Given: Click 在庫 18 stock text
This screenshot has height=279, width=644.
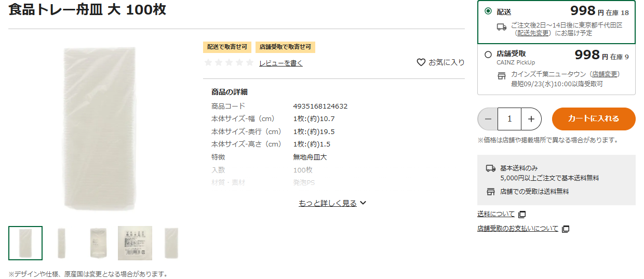Looking at the screenshot, I should pos(618,12).
